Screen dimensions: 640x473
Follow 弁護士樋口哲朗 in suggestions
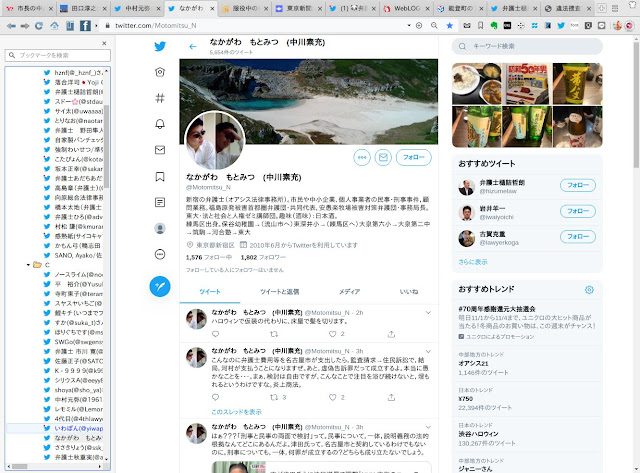(578, 185)
